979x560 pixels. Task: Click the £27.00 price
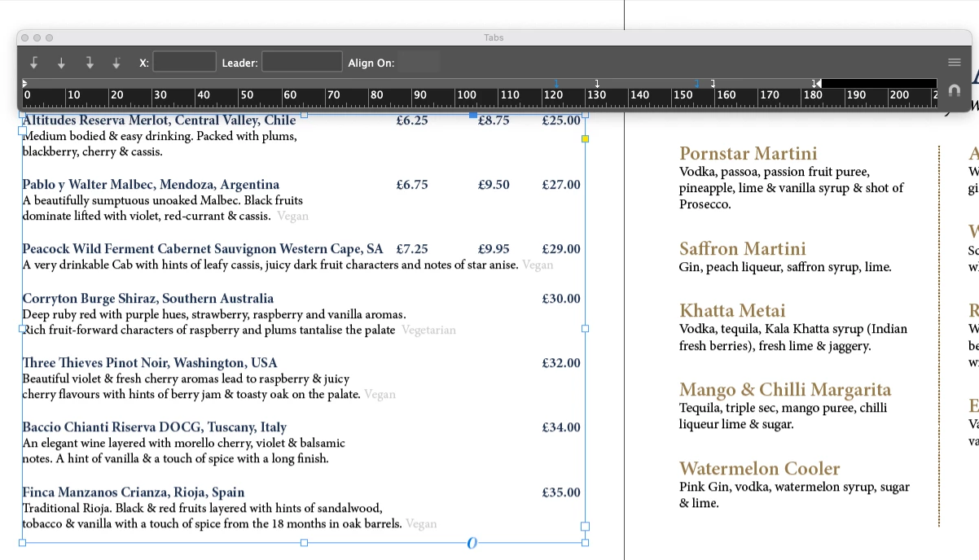point(561,184)
